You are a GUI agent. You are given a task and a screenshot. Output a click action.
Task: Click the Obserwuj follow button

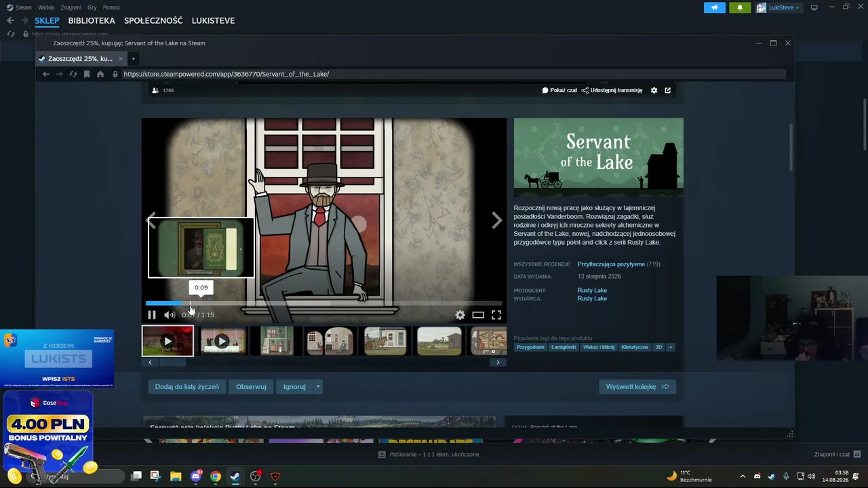[251, 386]
